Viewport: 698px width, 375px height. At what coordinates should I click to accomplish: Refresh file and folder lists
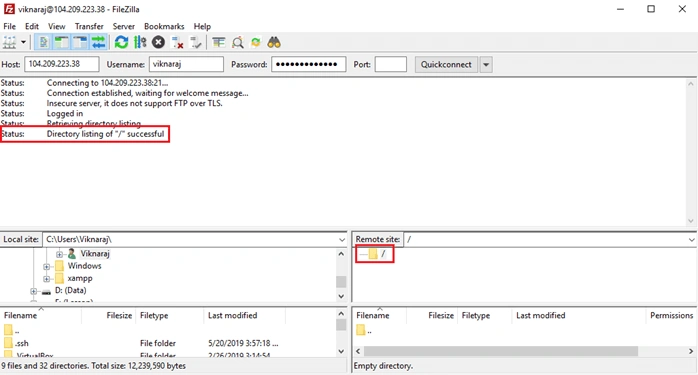121,43
